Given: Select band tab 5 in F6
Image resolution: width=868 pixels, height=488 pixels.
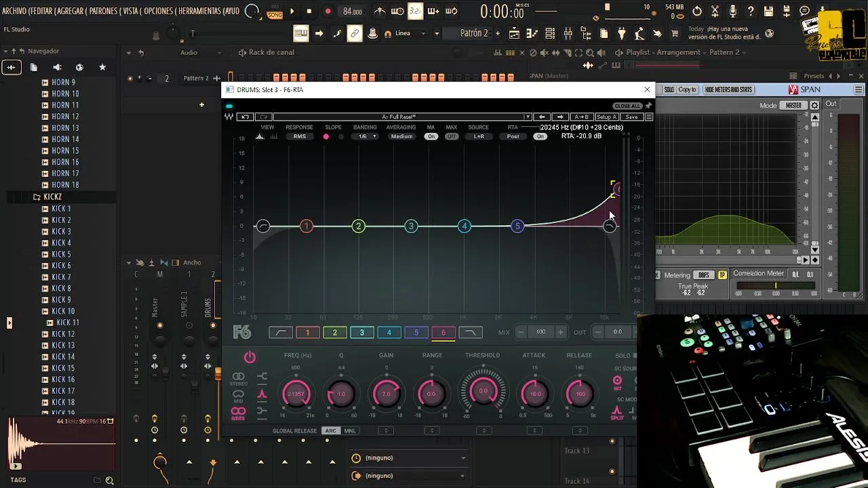Looking at the screenshot, I should click(x=416, y=332).
